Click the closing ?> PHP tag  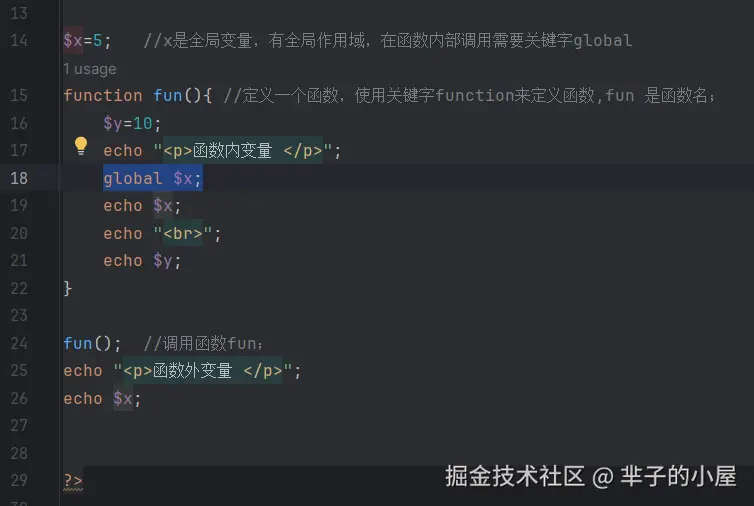[73, 481]
